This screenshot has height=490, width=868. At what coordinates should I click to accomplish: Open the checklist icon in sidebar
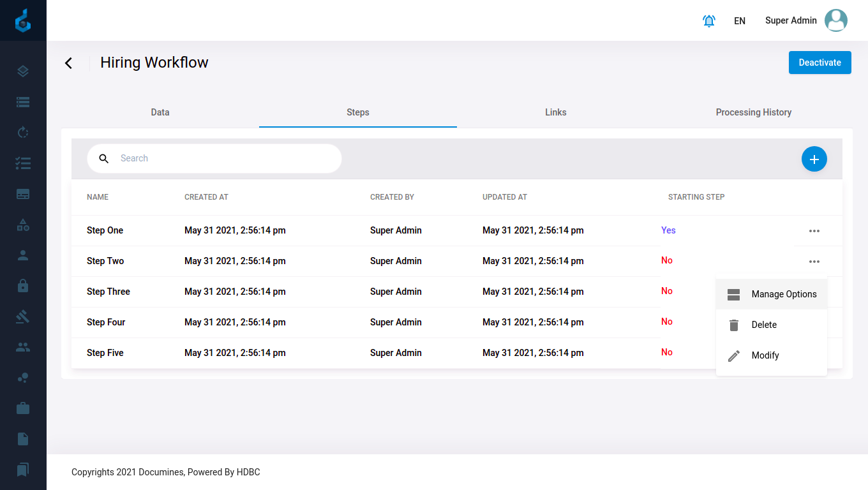point(23,163)
